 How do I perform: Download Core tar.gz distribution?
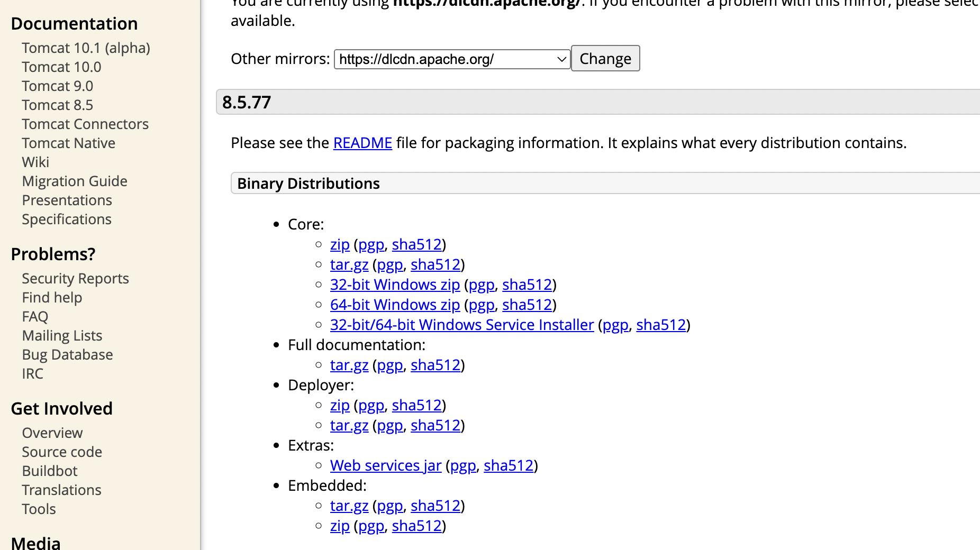pyautogui.click(x=349, y=264)
